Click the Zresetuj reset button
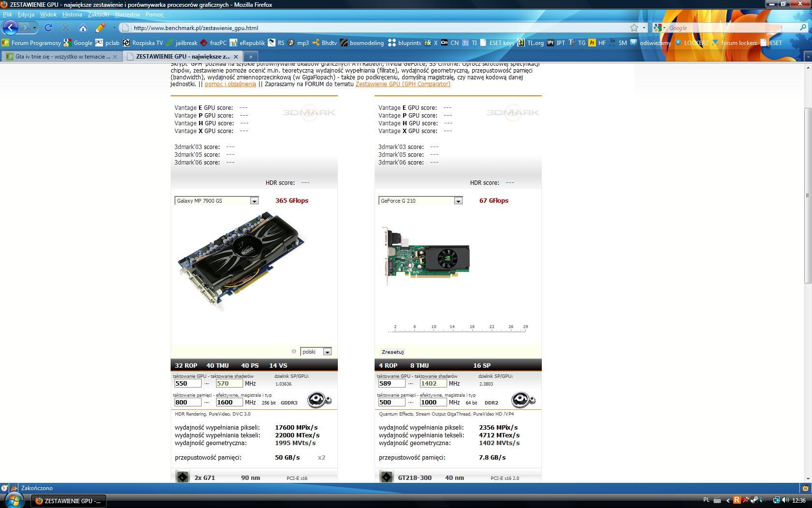This screenshot has width=812, height=508. [x=392, y=352]
